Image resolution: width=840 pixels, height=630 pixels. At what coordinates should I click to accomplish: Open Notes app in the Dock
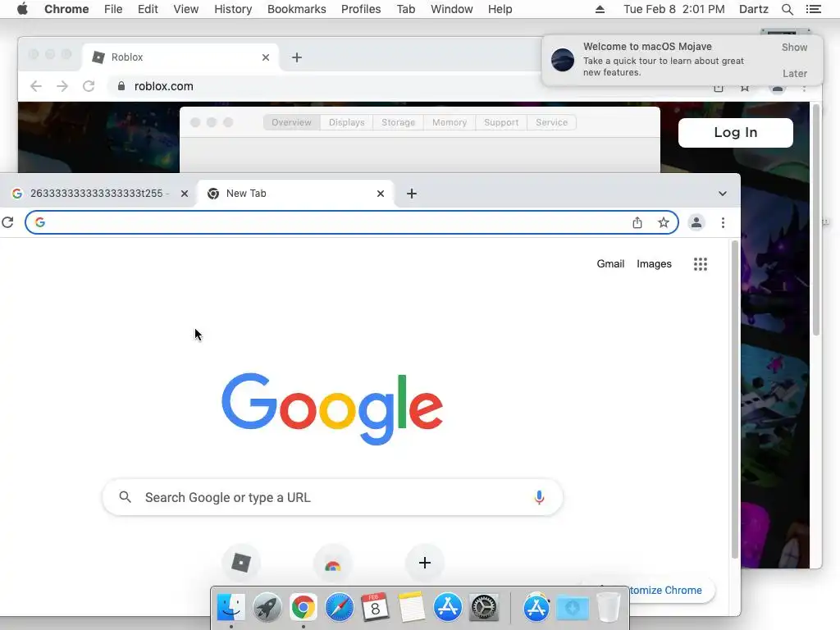pos(412,608)
